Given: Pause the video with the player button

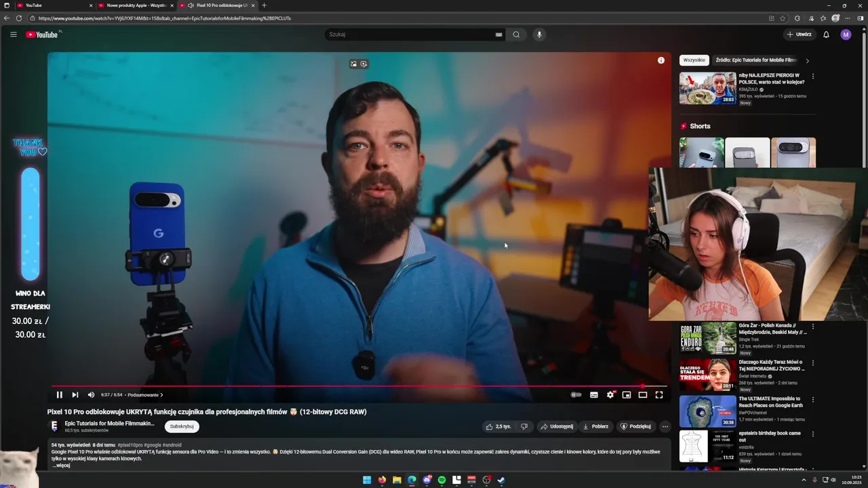Looking at the screenshot, I should [59, 394].
